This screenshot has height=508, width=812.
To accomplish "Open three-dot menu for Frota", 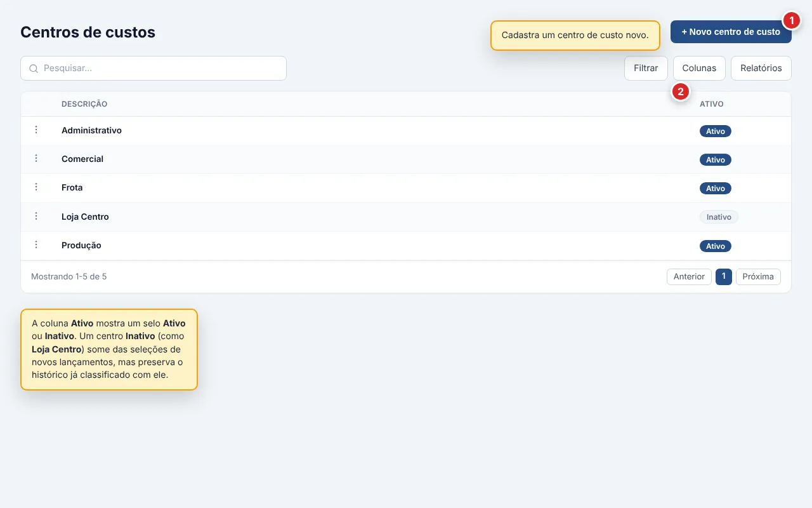I will pos(36,187).
